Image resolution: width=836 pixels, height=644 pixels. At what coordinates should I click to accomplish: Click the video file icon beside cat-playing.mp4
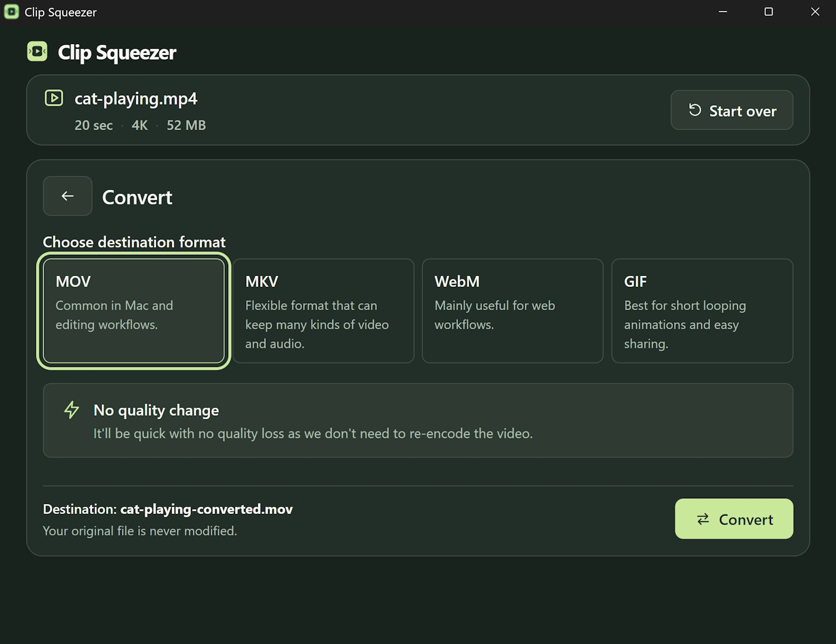[x=54, y=98]
